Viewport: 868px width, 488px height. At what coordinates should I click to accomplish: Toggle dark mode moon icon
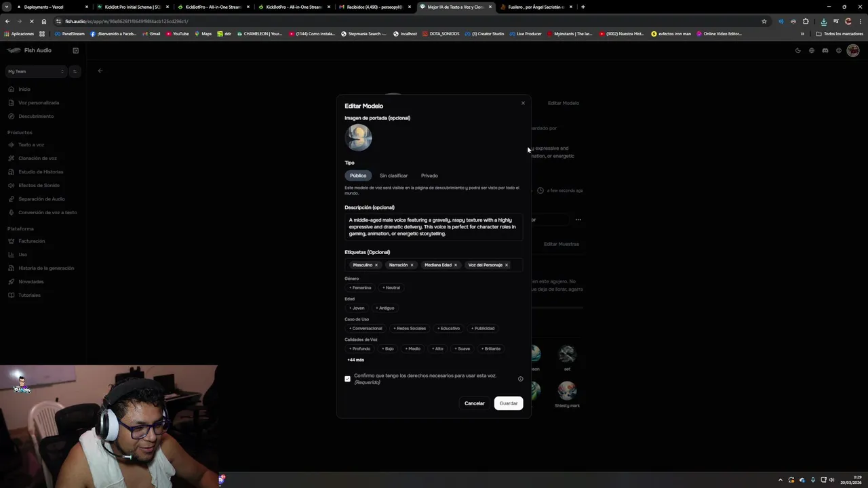[x=798, y=50]
